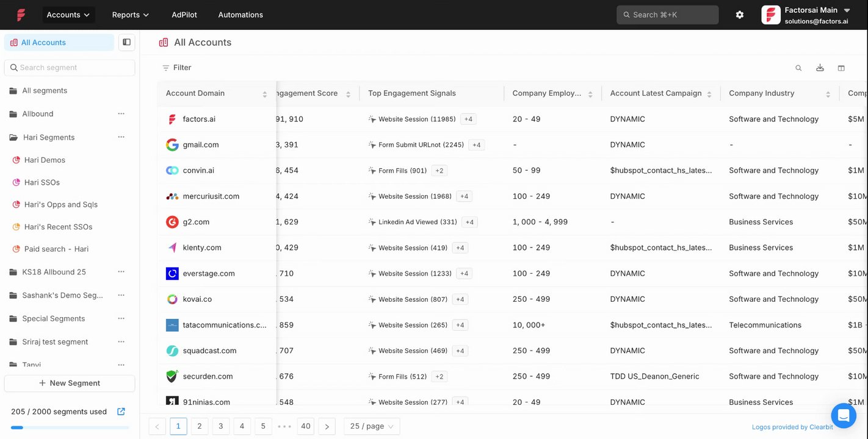Click the Filter button

[x=176, y=68]
